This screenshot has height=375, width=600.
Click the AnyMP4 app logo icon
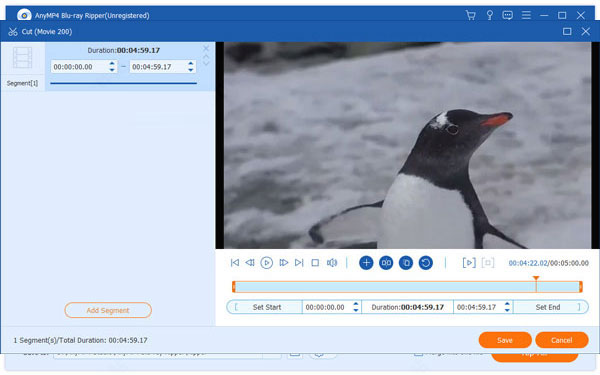pos(24,15)
